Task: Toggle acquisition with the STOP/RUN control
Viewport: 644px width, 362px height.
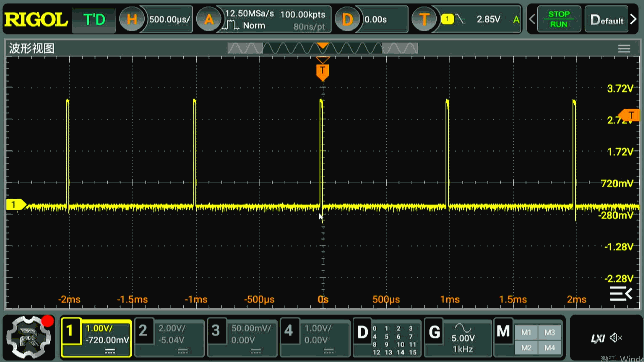Action: pos(558,18)
